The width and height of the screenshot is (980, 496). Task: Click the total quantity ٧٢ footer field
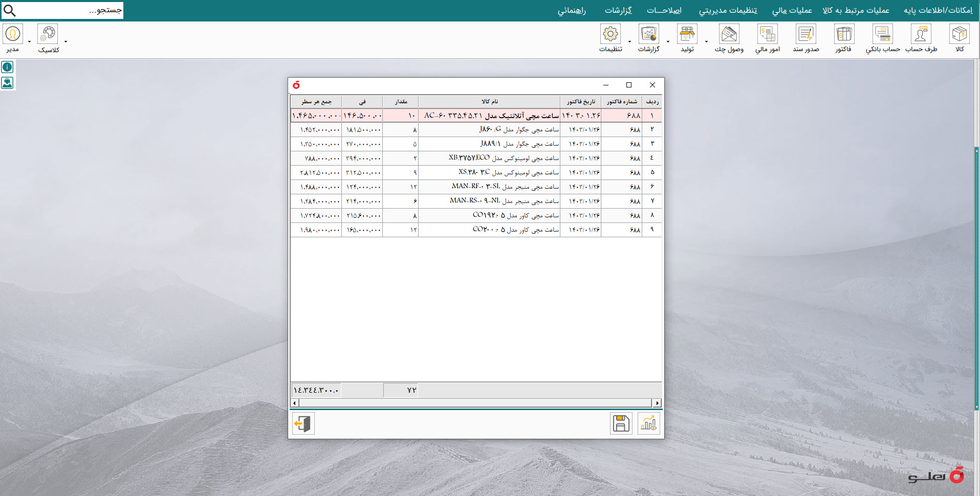pyautogui.click(x=401, y=390)
